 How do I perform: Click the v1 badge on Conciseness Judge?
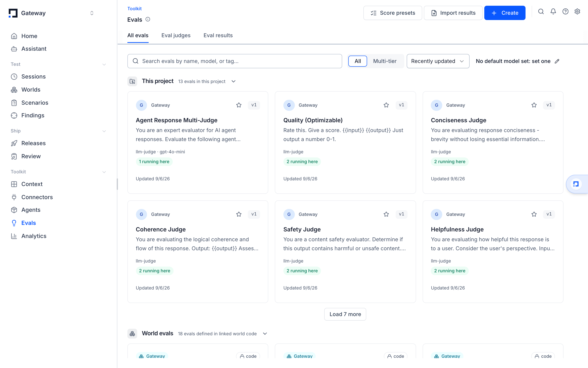pos(549,105)
